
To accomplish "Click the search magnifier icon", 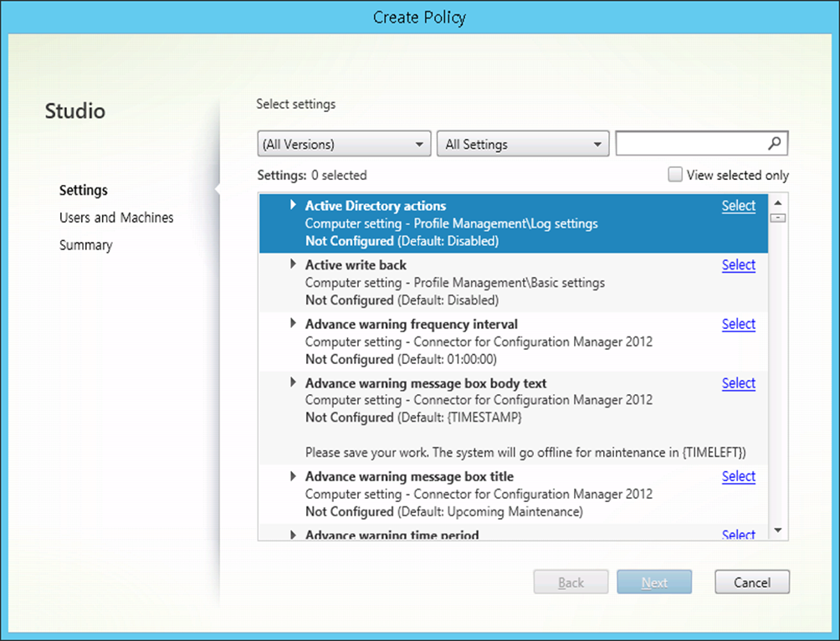I will click(x=774, y=143).
